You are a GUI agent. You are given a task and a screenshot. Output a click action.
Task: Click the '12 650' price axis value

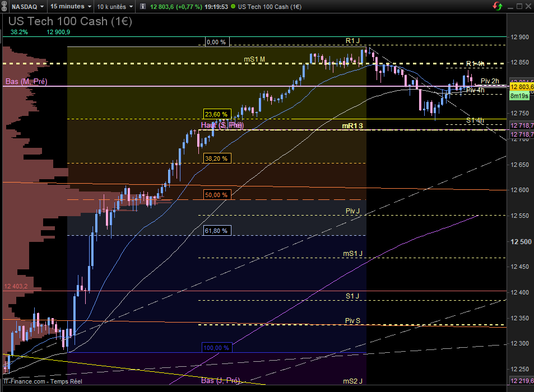tap(519, 165)
